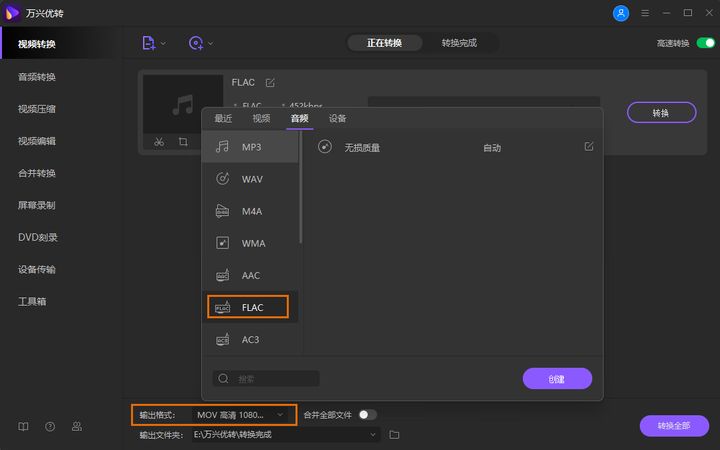Click the AAC format icon
This screenshot has height=450, width=720.
(x=222, y=275)
